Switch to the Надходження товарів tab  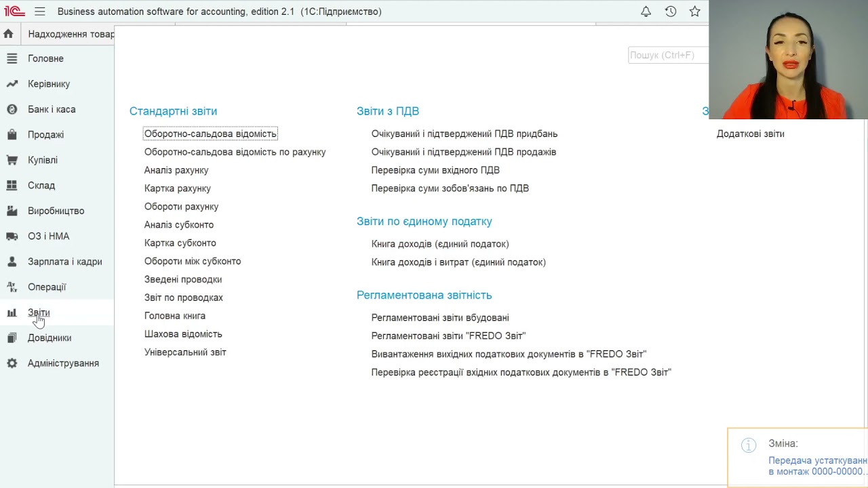70,34
